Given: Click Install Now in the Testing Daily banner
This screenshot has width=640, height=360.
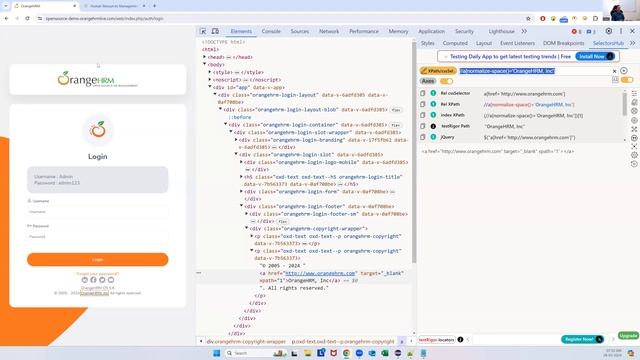Looking at the screenshot, I should (x=595, y=56).
